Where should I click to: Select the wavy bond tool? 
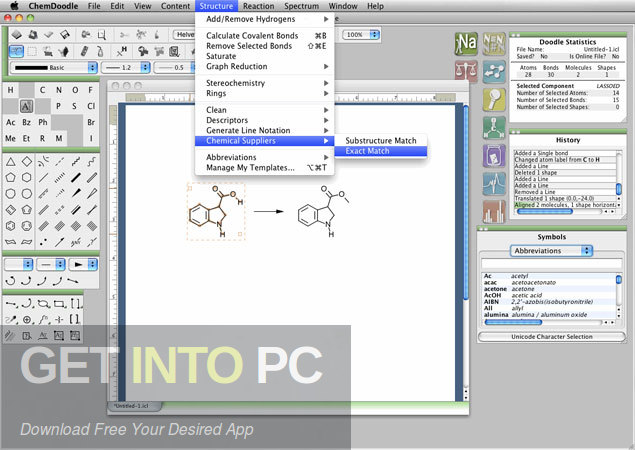pyautogui.click(x=92, y=162)
